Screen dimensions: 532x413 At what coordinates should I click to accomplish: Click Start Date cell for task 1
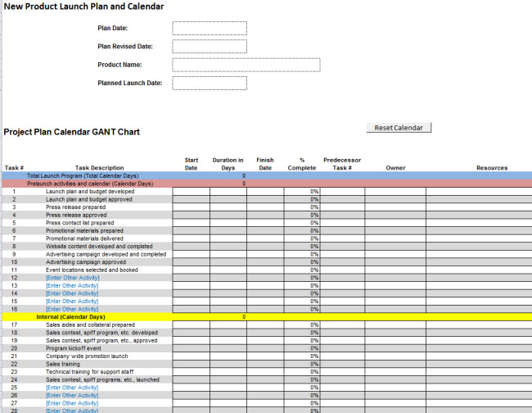[x=191, y=192]
